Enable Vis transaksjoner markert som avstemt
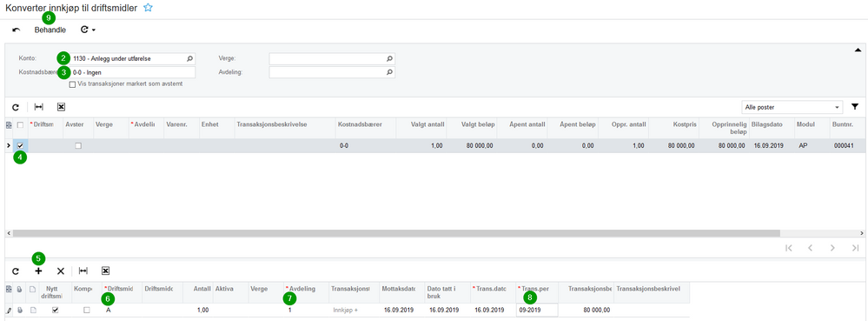The image size is (868, 321). point(72,85)
